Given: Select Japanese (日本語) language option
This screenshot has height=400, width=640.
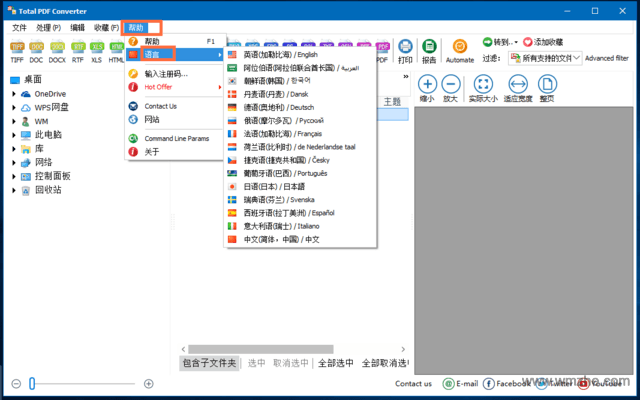Looking at the screenshot, I should (x=300, y=187).
